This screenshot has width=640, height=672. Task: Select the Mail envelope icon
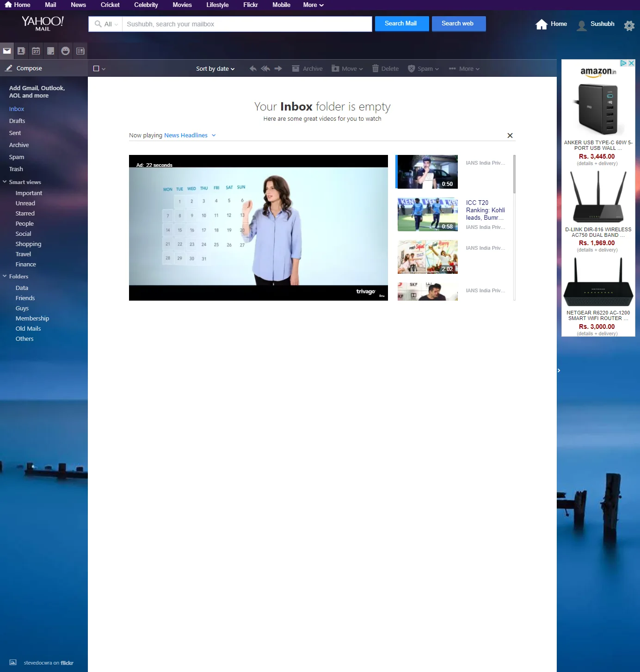click(7, 51)
